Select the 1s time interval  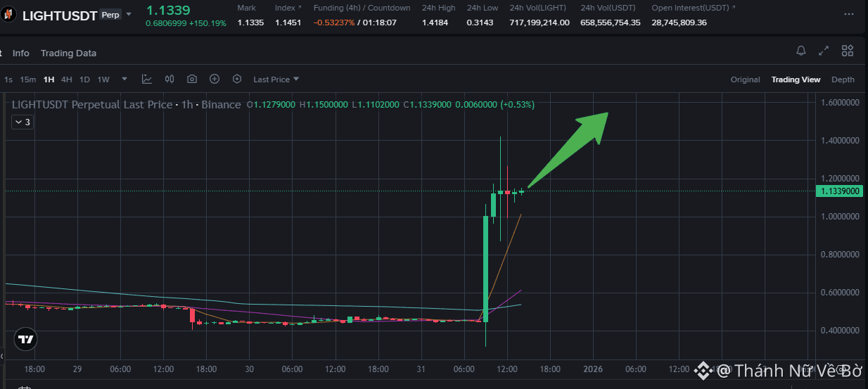click(8, 79)
